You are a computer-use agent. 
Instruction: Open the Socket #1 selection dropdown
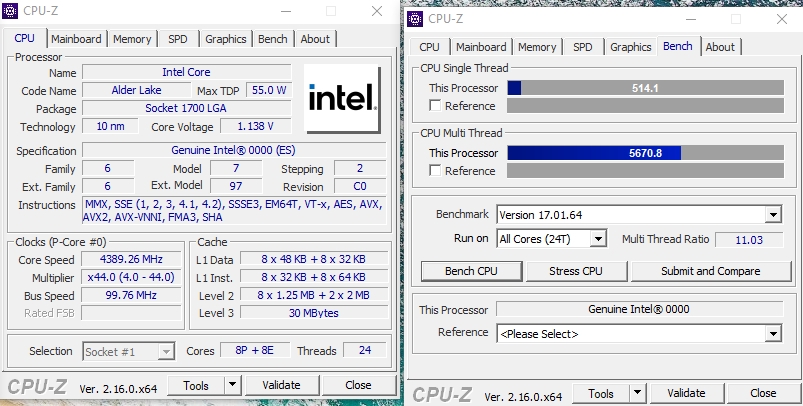(165, 352)
